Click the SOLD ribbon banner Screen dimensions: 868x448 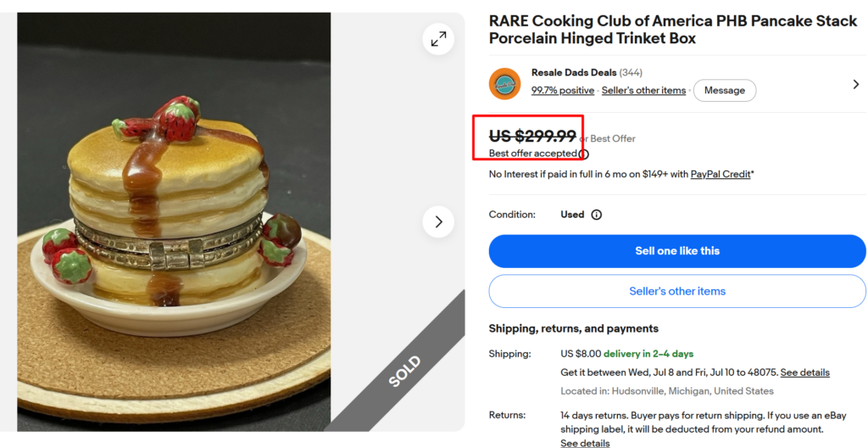tap(405, 371)
